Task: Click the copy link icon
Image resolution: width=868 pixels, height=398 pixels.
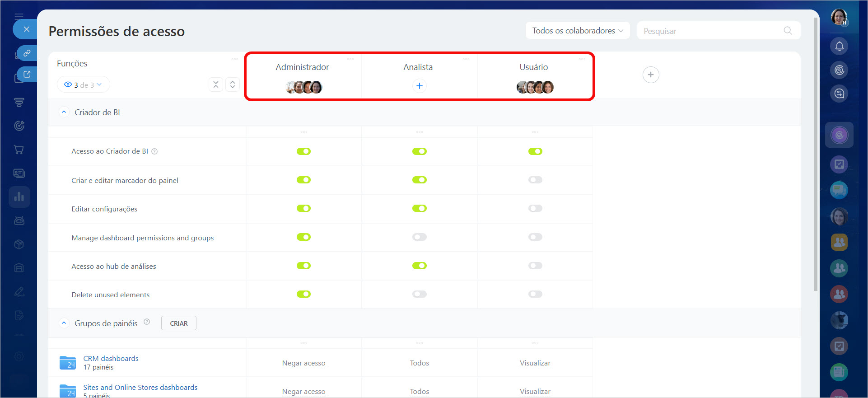Action: 27,53
